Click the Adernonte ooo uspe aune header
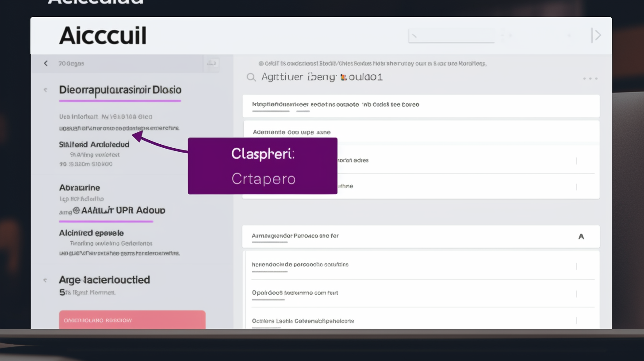The image size is (644, 361). (421, 132)
